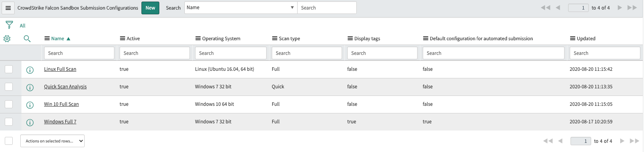Image resolution: width=644 pixels, height=152 pixels.
Task: Toggle the select-all checkbox at bottom
Action: point(9,141)
